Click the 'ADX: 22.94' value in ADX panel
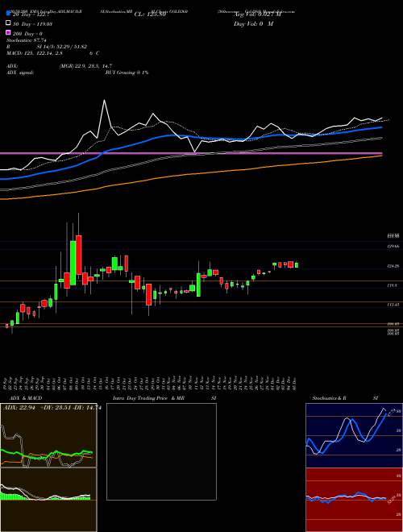Image resolution: width=403 pixels, height=532 pixels. (x=19, y=408)
